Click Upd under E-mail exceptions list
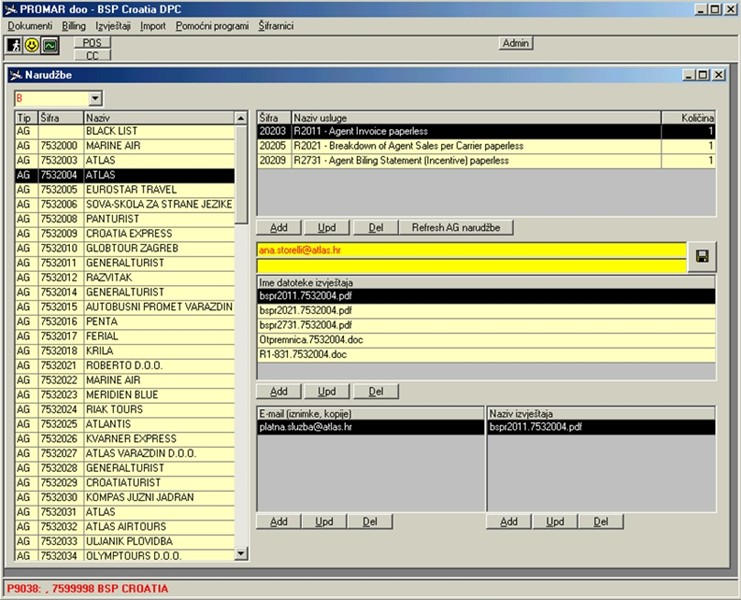Screen dimensions: 741x600 tap(324, 522)
